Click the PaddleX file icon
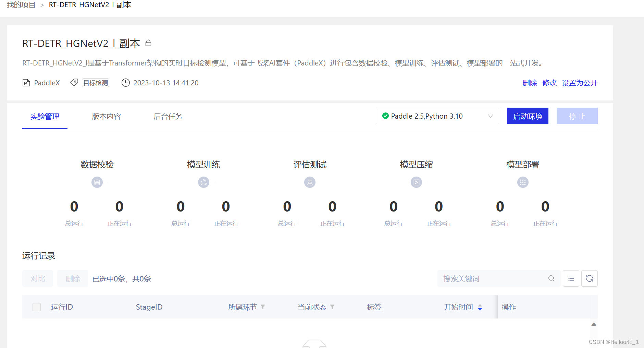This screenshot has width=644, height=348. tap(26, 83)
